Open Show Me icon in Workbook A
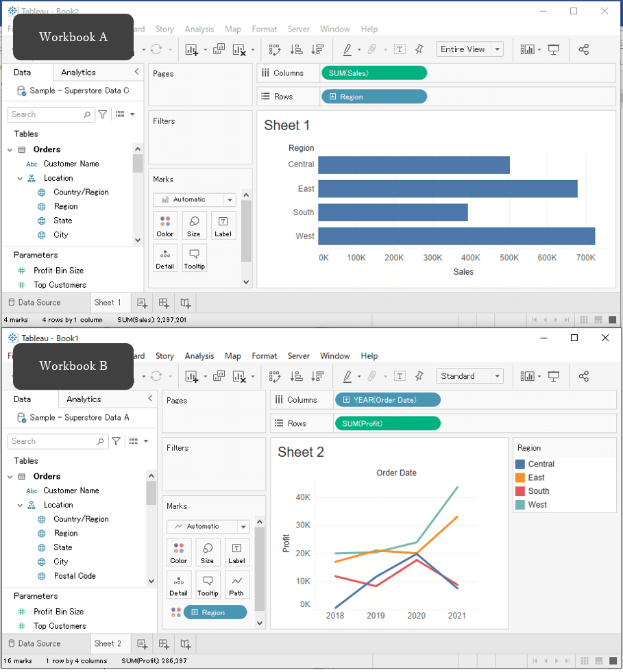This screenshot has height=672, width=623. [527, 49]
